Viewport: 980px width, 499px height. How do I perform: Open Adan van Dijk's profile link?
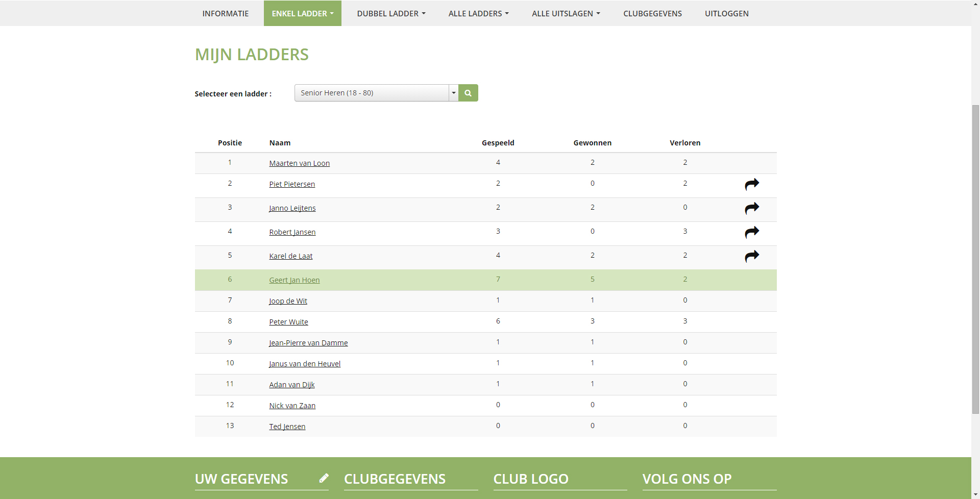292,385
